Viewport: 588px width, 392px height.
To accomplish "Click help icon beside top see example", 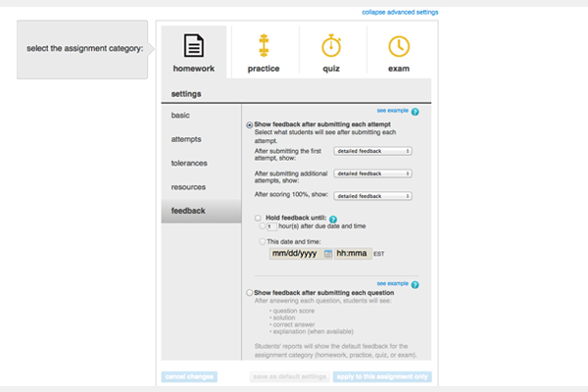I will [416, 113].
